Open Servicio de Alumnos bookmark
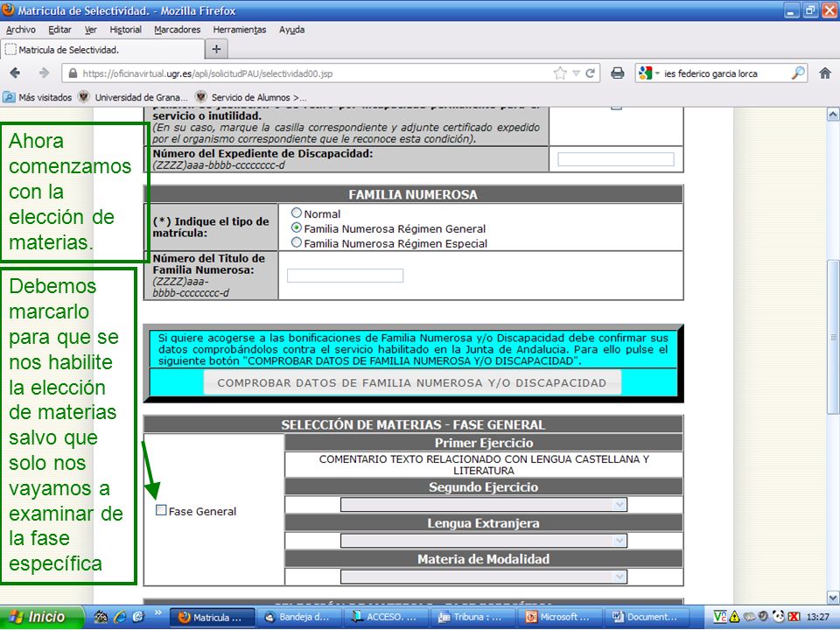 pos(251,97)
